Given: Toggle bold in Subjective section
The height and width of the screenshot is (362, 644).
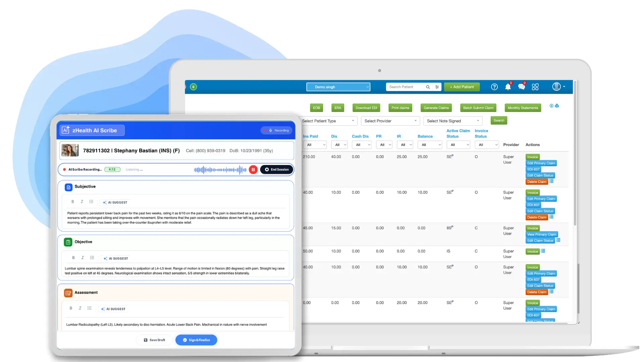Looking at the screenshot, I should point(72,202).
